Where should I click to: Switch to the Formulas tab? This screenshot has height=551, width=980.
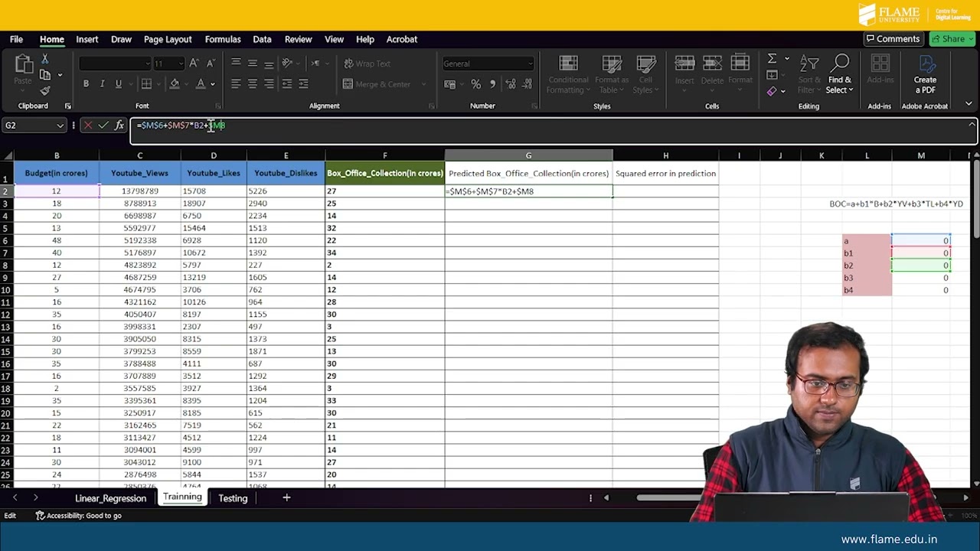[x=223, y=39]
